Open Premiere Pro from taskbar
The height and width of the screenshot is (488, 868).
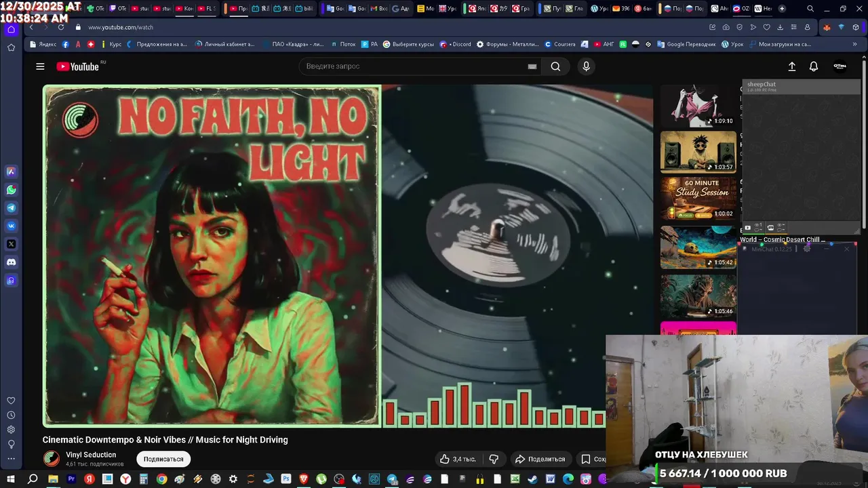71,479
